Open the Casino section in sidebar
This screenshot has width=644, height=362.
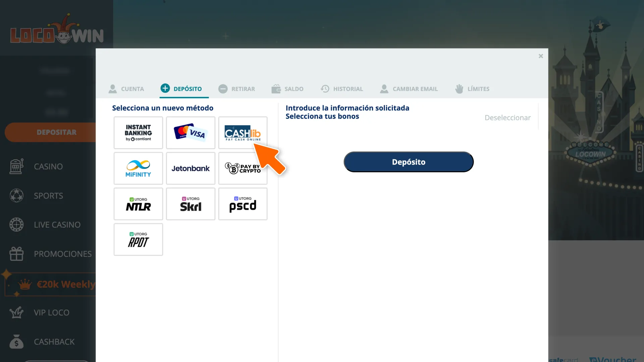(48, 166)
